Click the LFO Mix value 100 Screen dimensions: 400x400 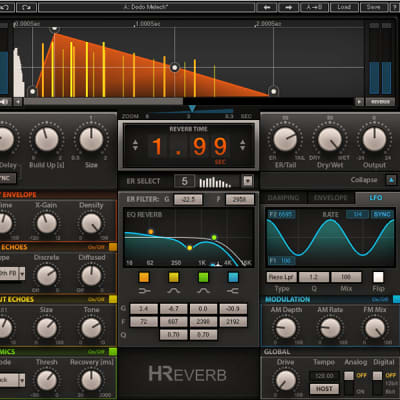click(x=346, y=277)
